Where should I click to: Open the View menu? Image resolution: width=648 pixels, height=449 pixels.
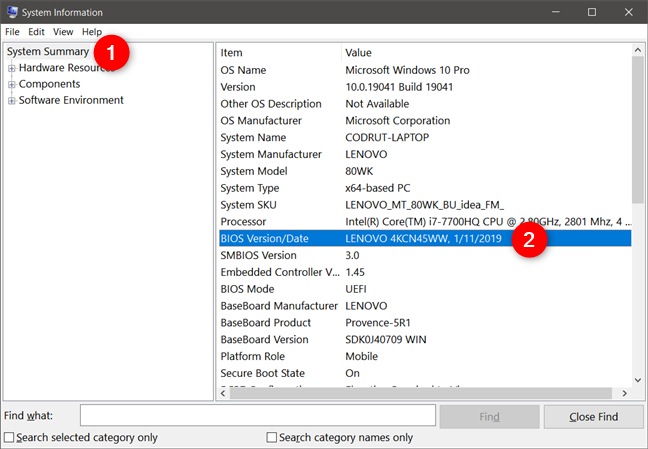click(x=63, y=32)
